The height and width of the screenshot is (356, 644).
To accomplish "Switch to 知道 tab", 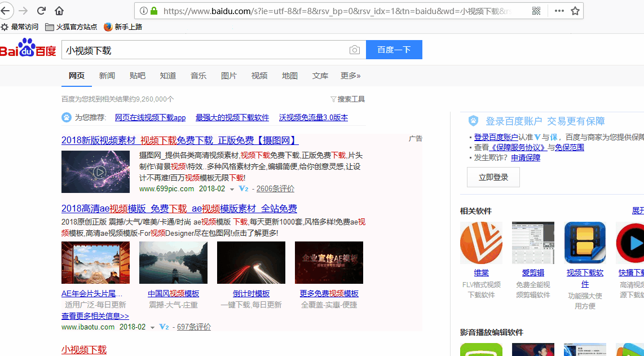I will click(168, 76).
